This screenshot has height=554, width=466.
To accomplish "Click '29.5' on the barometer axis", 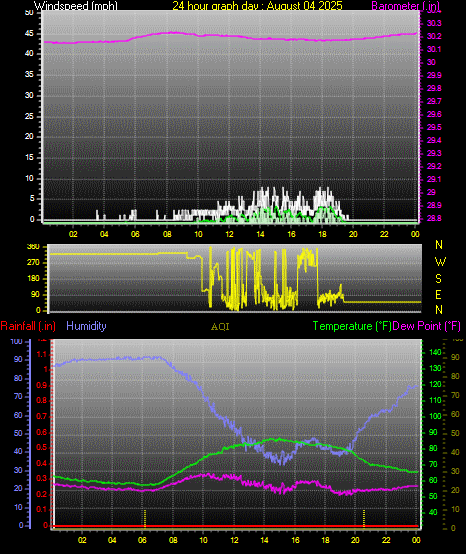I will tap(434, 127).
